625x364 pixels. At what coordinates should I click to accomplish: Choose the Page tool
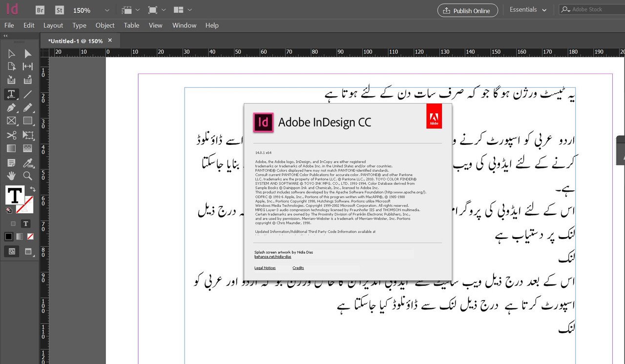(x=11, y=66)
